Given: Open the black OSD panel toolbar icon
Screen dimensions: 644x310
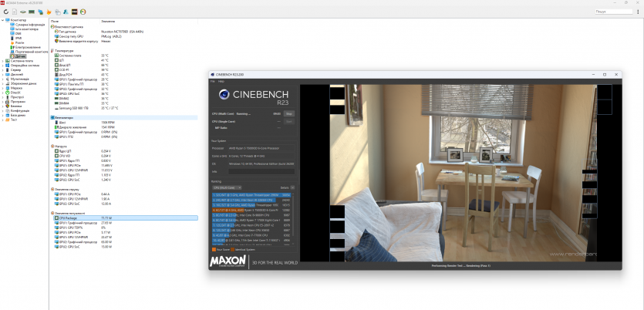Looking at the screenshot, I should (x=74, y=12).
